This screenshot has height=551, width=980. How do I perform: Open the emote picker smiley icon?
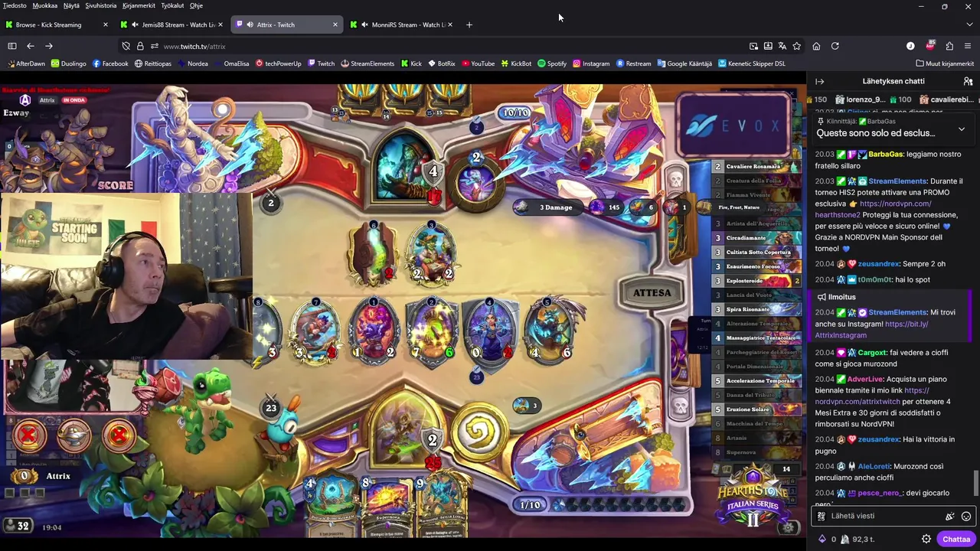[966, 517]
